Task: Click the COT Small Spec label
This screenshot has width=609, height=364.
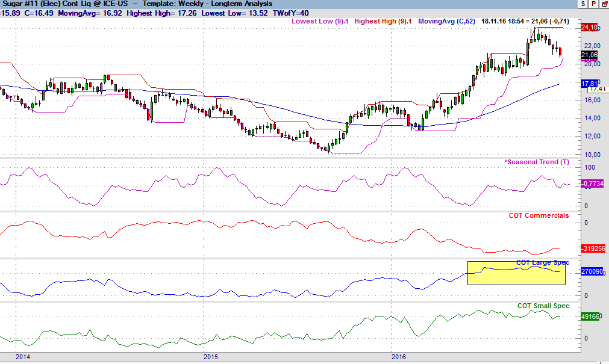Action: coord(543,306)
